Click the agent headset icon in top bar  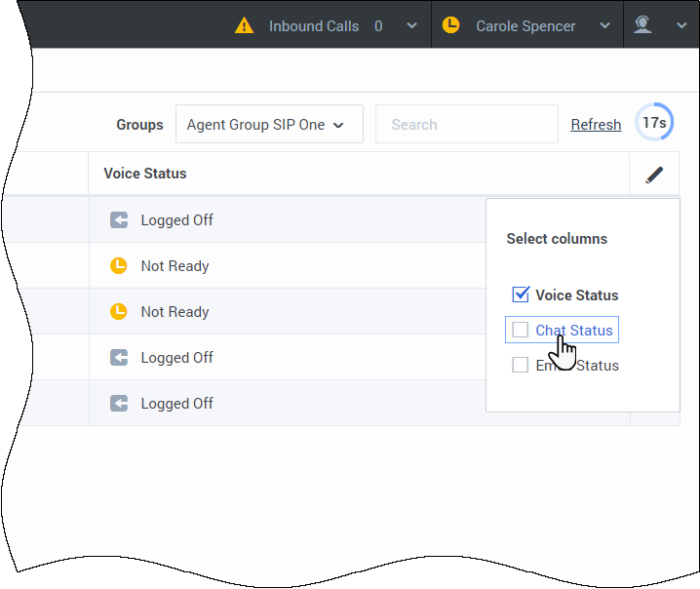coord(642,25)
